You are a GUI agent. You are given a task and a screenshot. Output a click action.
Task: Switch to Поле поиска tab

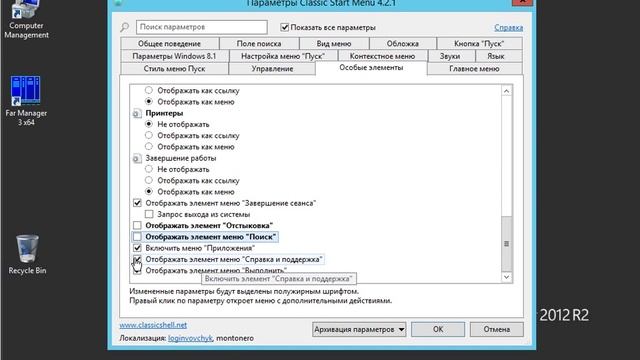[259, 44]
